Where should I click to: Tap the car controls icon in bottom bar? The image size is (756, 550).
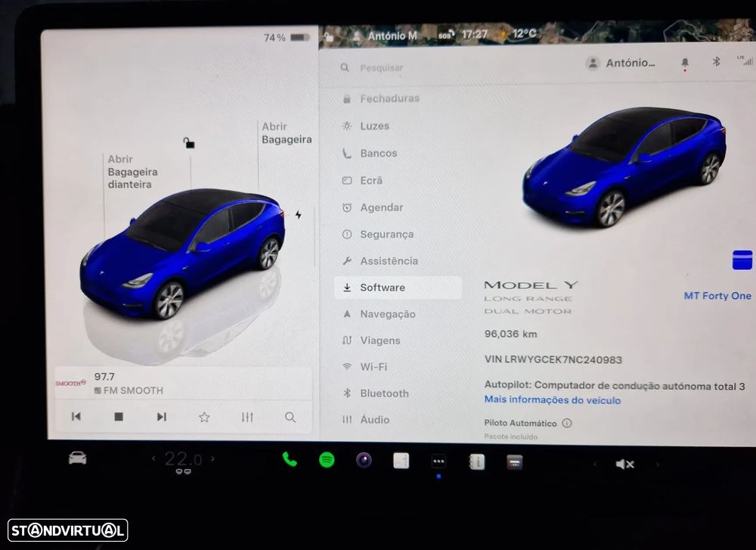click(x=77, y=458)
